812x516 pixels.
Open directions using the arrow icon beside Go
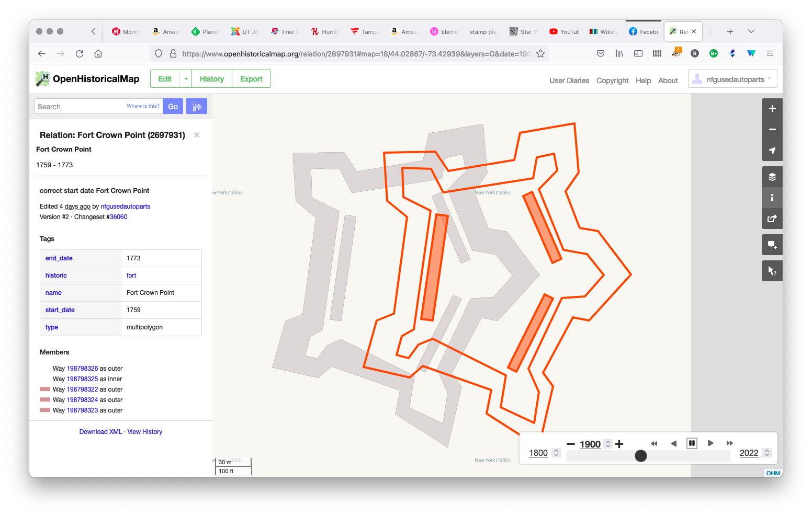[197, 106]
